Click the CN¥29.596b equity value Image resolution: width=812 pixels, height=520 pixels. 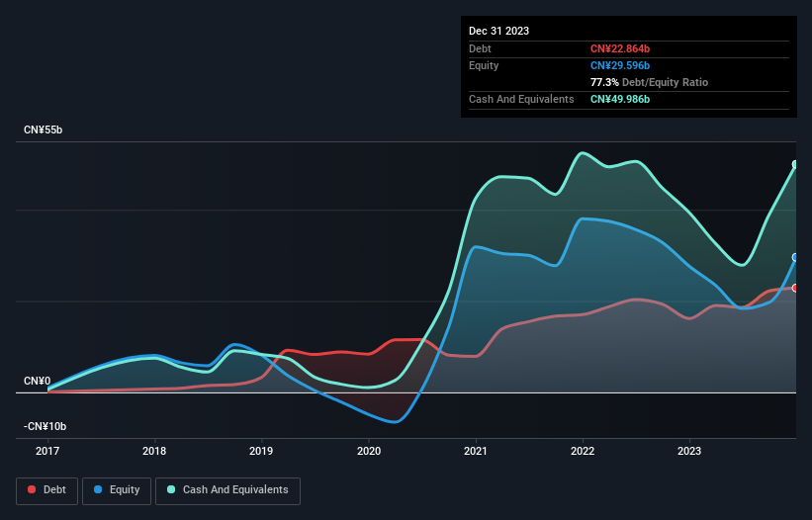pyautogui.click(x=620, y=65)
